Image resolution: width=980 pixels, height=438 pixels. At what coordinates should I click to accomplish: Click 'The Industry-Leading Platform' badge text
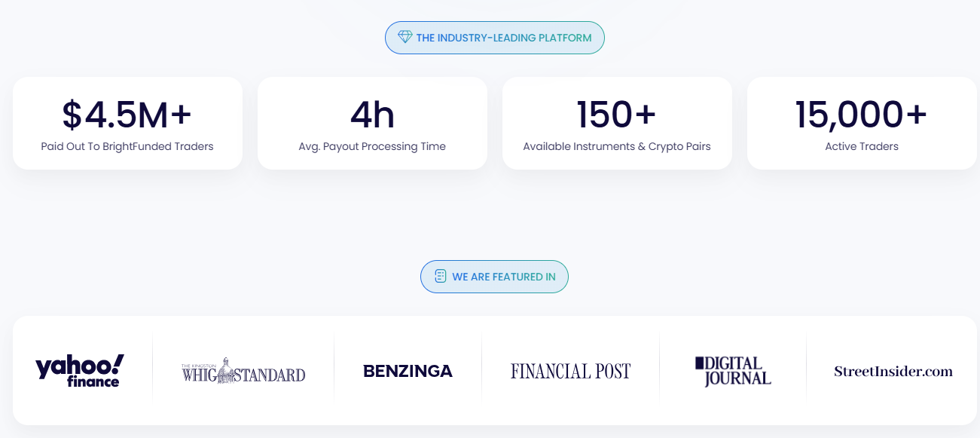click(503, 38)
